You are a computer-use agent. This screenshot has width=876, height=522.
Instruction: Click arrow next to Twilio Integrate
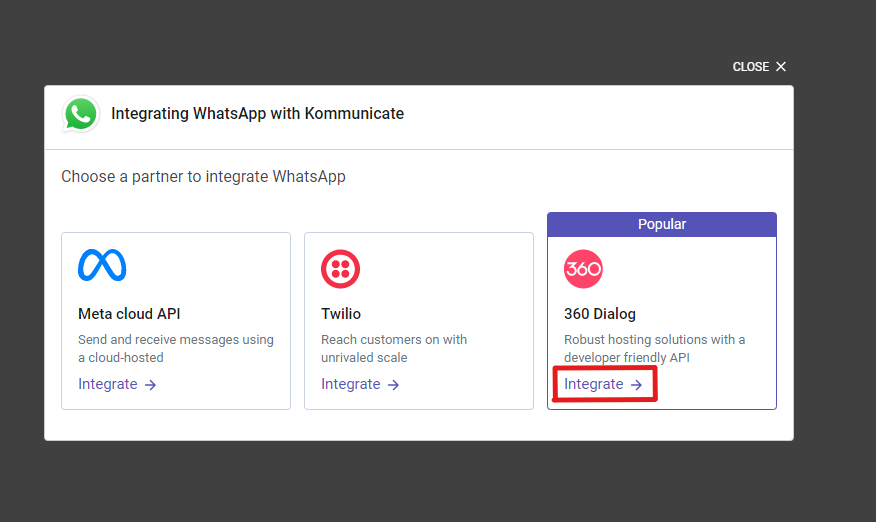click(x=393, y=385)
